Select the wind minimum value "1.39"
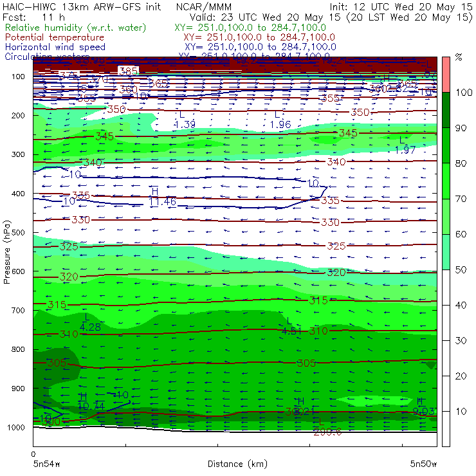Image resolution: width=476 pixels, height=476 pixels. (185, 124)
